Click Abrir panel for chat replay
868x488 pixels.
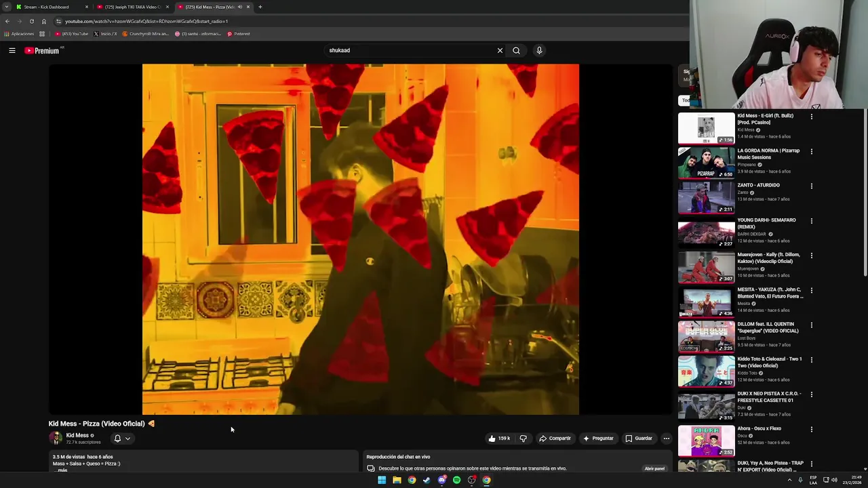[654, 468]
